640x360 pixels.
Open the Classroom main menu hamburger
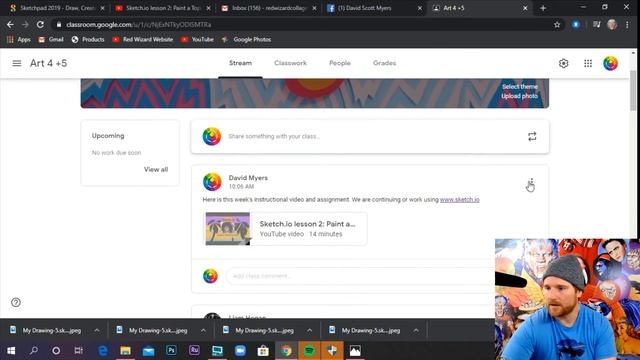(x=17, y=63)
